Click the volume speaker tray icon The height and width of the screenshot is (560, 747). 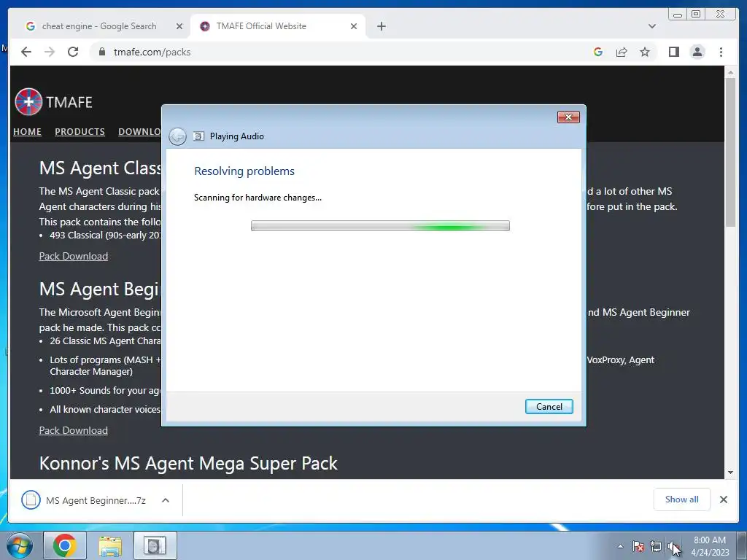tap(673, 547)
